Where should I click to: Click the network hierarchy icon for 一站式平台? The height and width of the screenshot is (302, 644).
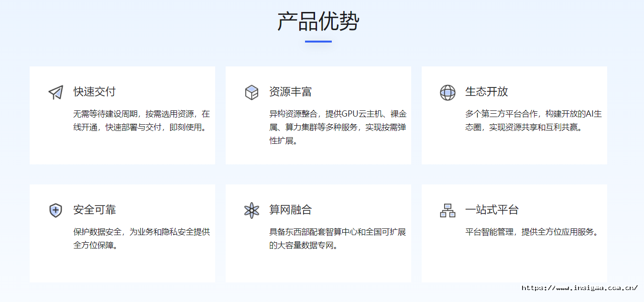448,210
